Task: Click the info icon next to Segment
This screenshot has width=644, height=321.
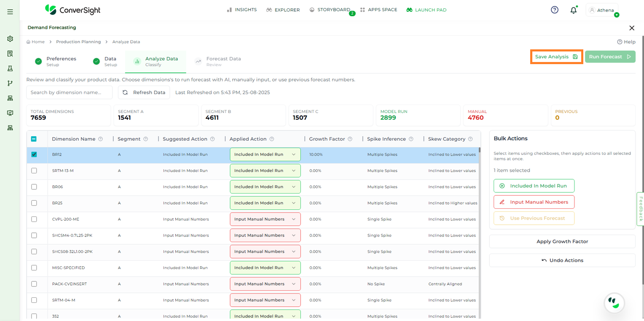Action: [145, 139]
